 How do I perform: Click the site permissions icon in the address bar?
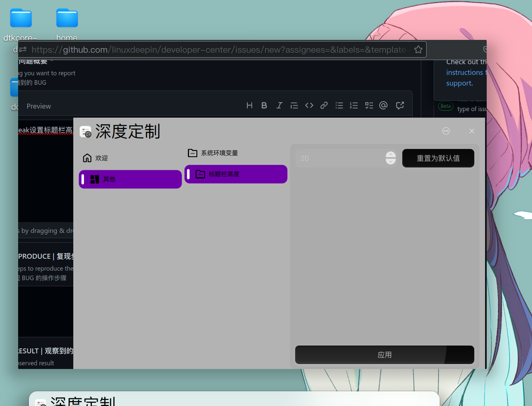pos(23,49)
